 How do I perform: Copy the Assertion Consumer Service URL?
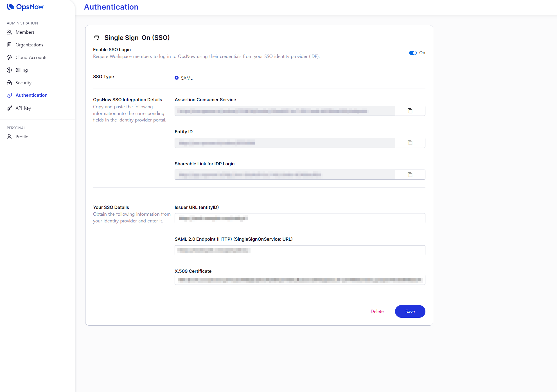pyautogui.click(x=410, y=111)
